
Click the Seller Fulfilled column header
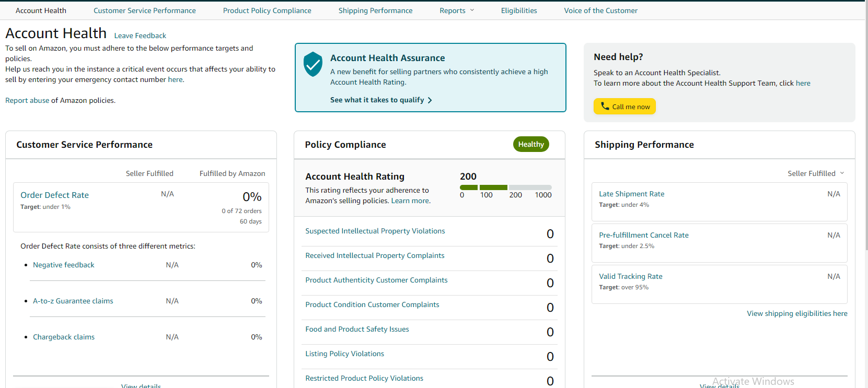point(149,173)
